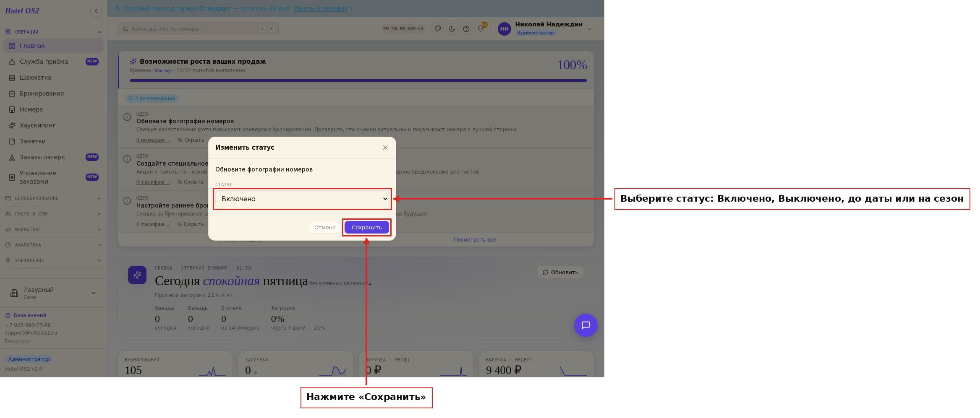Click the Hotel OS2 logo
This screenshot has width=980, height=418.
pyautogui.click(x=22, y=11)
